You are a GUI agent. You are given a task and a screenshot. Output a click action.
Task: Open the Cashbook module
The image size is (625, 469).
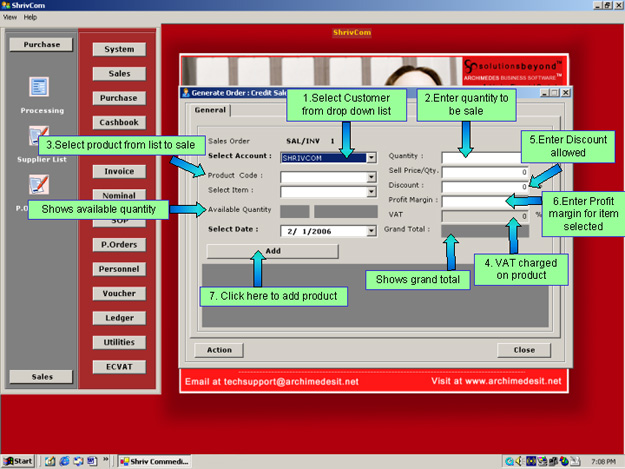click(119, 123)
